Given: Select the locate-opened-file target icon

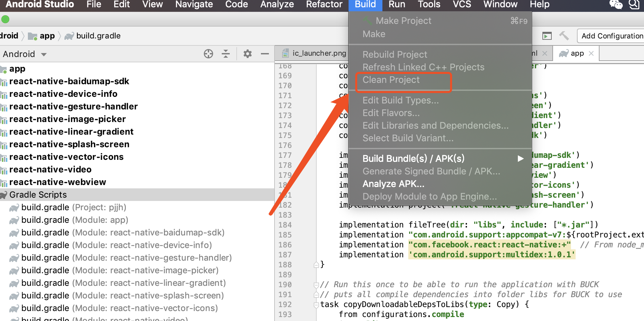Looking at the screenshot, I should pos(208,54).
